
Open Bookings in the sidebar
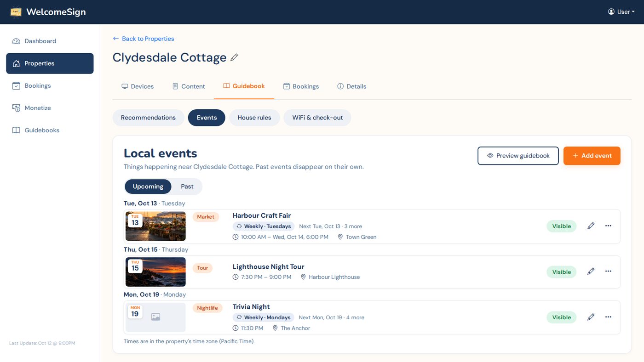pos(50,85)
